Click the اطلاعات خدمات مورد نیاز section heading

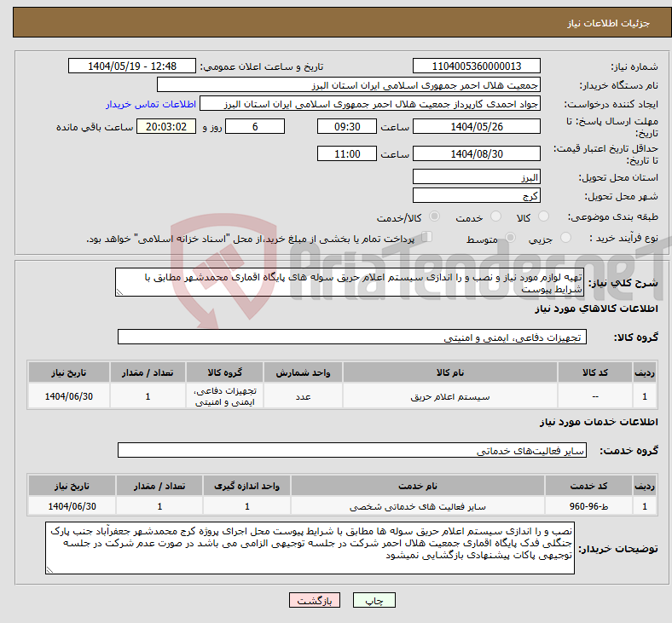(x=599, y=421)
